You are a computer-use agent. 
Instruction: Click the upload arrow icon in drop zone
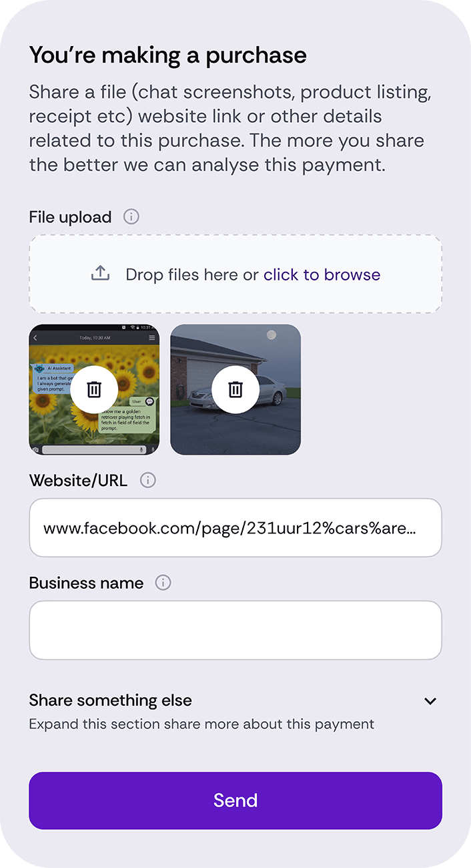click(x=100, y=274)
